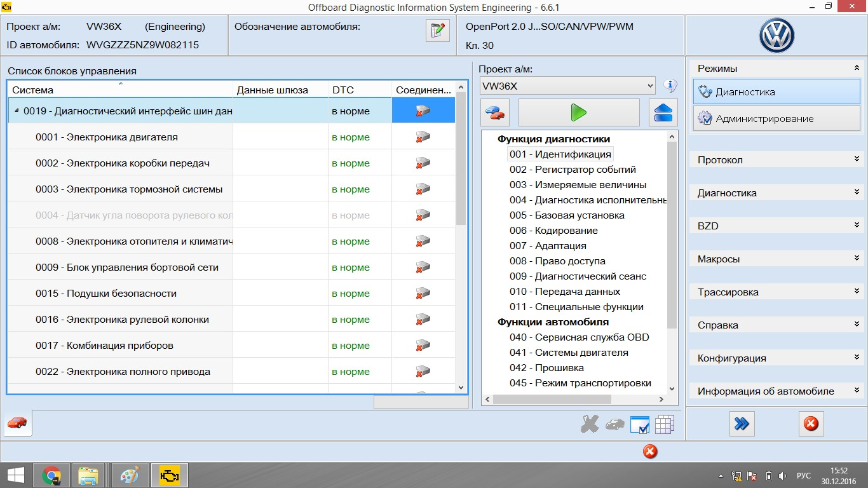Open Windows Start menu
Viewport: 868px width, 488px height.
click(15, 475)
